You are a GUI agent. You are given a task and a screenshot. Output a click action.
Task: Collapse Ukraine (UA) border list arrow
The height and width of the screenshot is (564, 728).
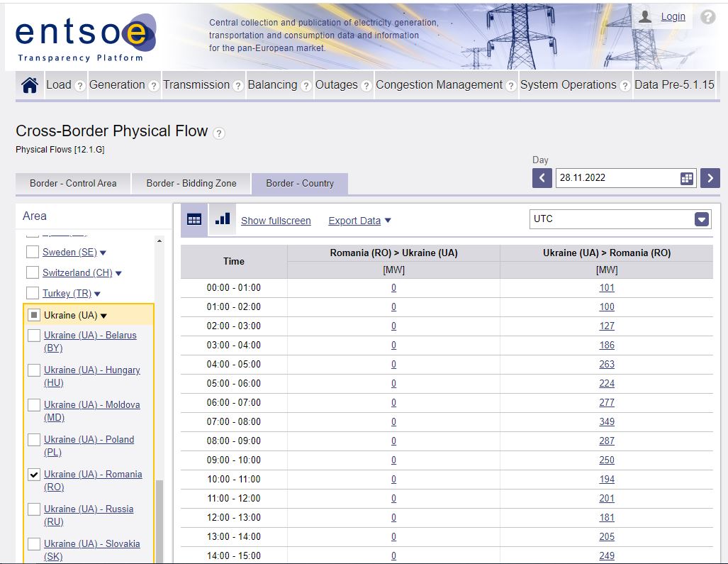click(x=103, y=316)
